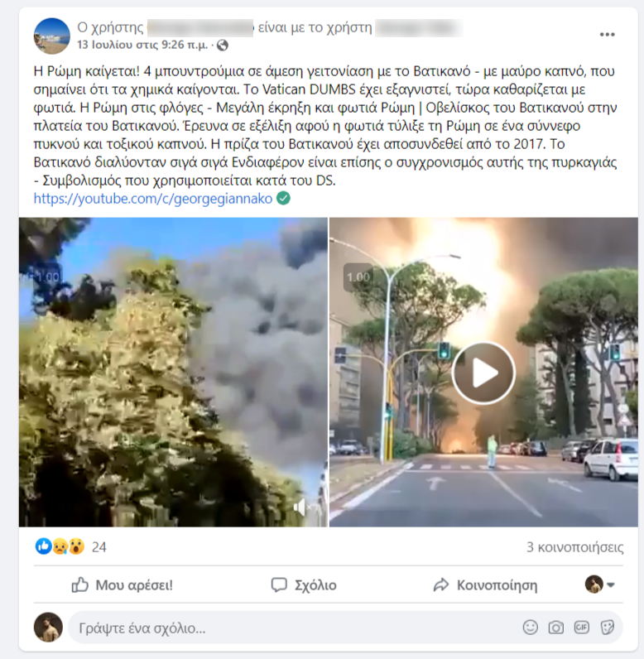Open the left smoke video thumbnail
The height and width of the screenshot is (659, 644).
pos(173,372)
